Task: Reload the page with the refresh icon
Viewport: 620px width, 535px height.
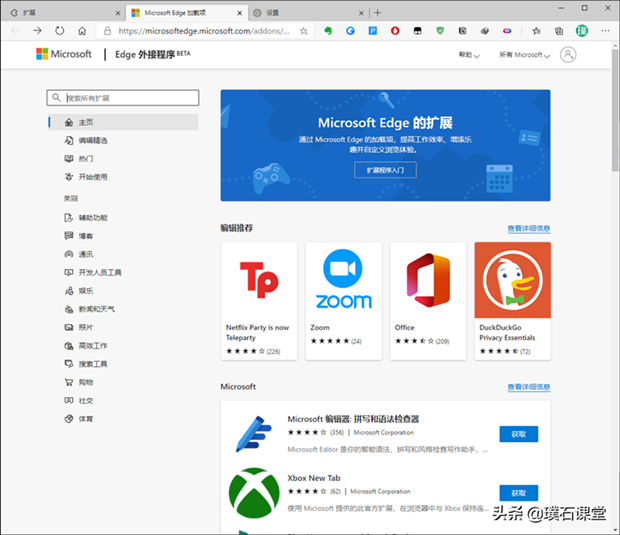Action: click(x=60, y=30)
